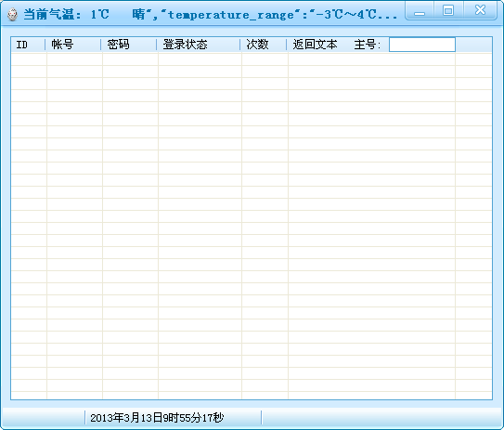Focus the 主号 input field
The height and width of the screenshot is (430, 504).
coord(422,45)
